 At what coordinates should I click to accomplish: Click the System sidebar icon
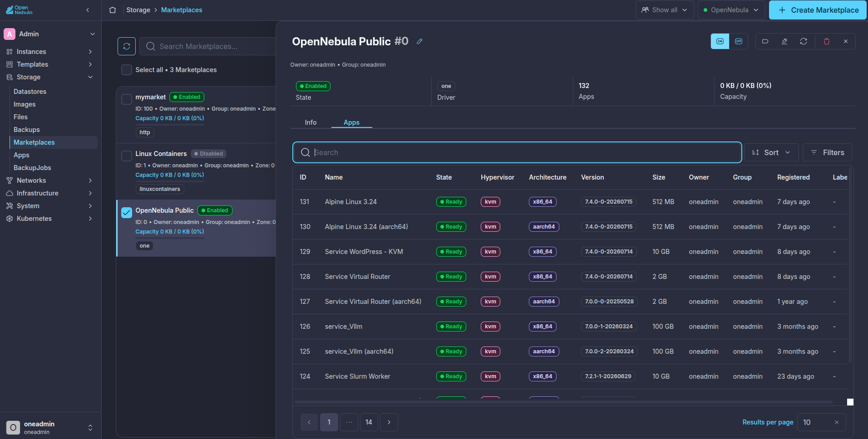coord(10,206)
